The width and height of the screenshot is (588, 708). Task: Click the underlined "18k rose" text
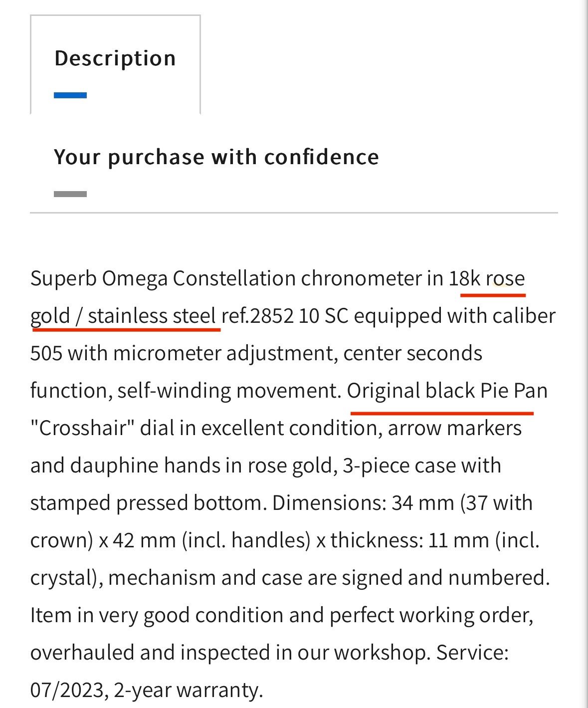point(487,278)
